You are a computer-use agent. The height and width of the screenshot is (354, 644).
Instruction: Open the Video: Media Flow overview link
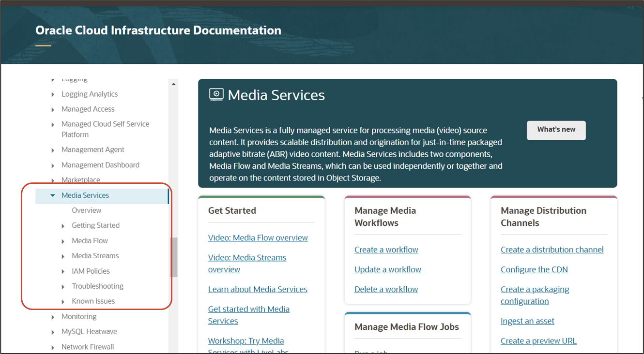point(258,237)
